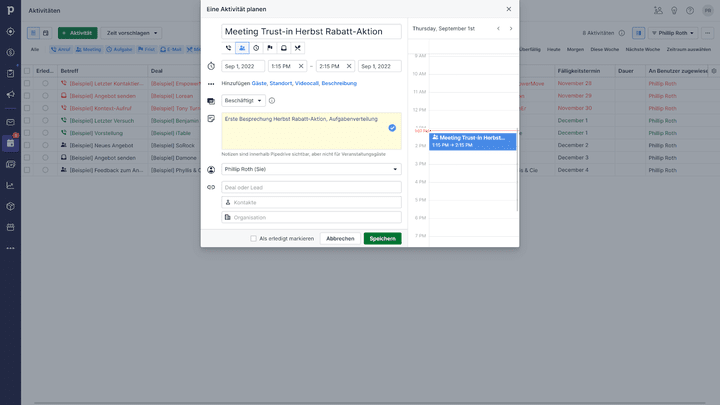Go to previous day in calendar
This screenshot has height=405, width=720.
[498, 28]
